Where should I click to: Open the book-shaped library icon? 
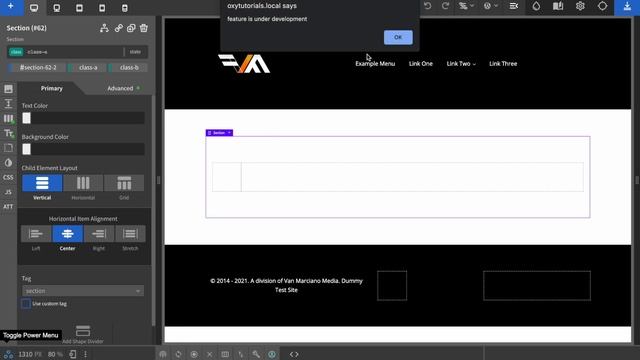pos(558,6)
